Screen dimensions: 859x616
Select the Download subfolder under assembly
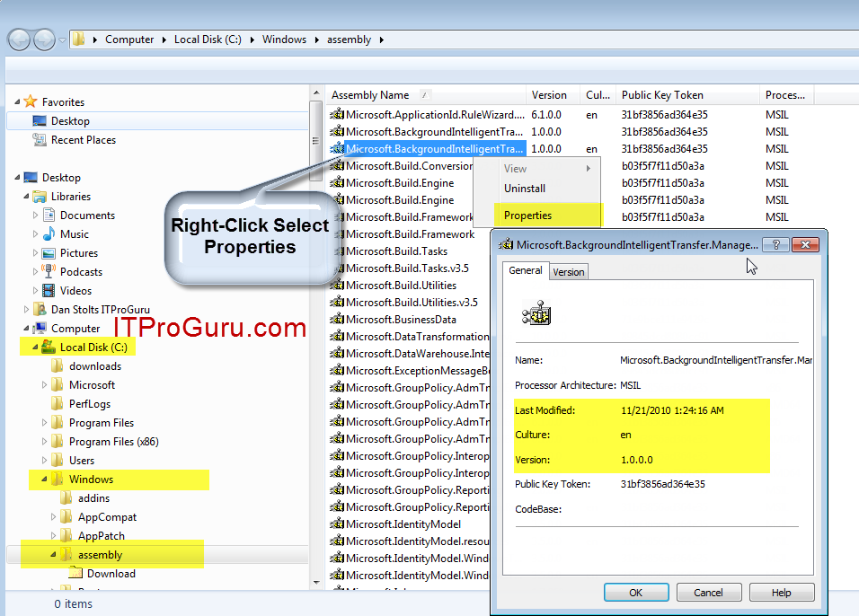111,573
